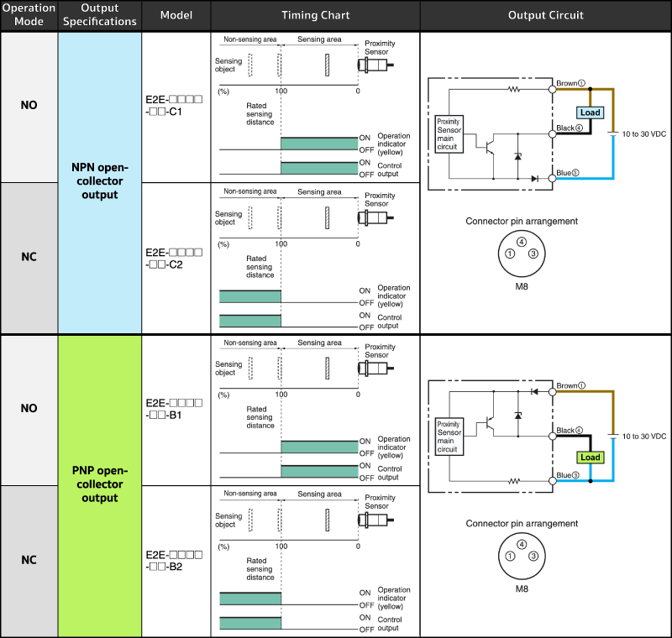
Task: Click the model name ending in -C1
Action: pos(174,105)
